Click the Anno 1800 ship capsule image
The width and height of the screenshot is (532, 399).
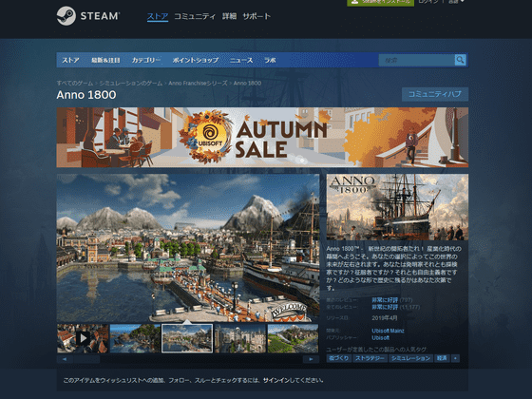coord(397,207)
